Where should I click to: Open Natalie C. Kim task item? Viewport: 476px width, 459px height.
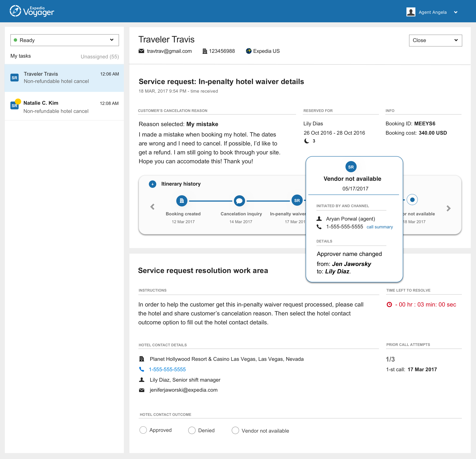click(64, 107)
